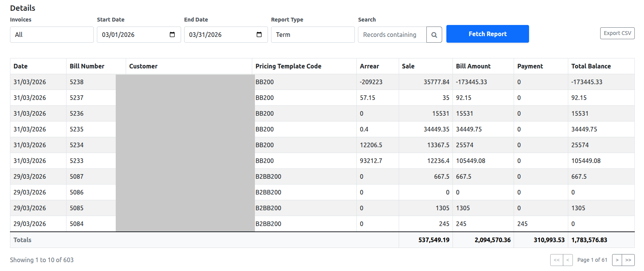Select bill number 5086 cell
The width and height of the screenshot is (644, 271).
[77, 192]
